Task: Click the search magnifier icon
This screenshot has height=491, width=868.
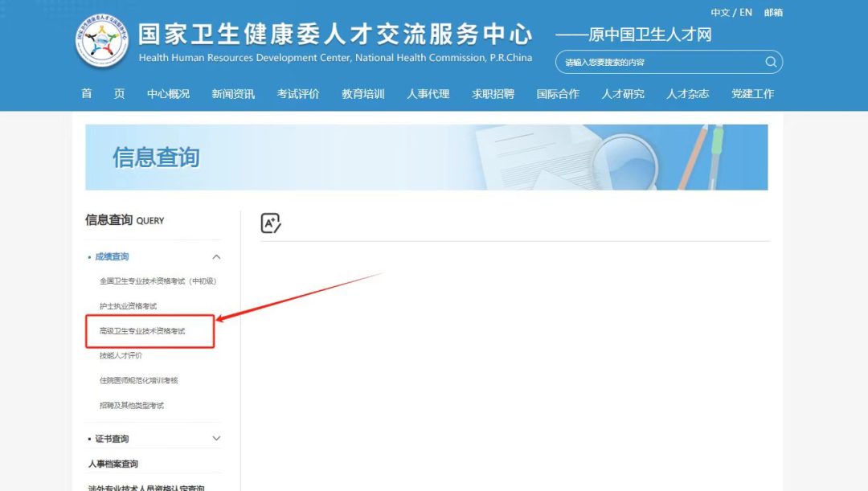Action: pyautogui.click(x=770, y=62)
